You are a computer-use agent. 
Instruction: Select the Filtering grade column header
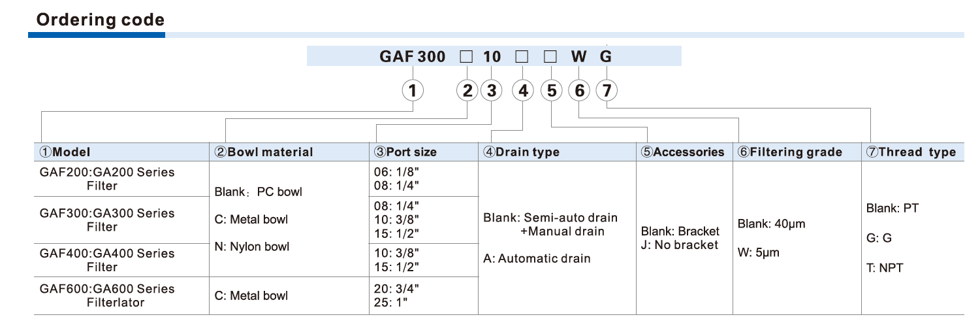[790, 152]
